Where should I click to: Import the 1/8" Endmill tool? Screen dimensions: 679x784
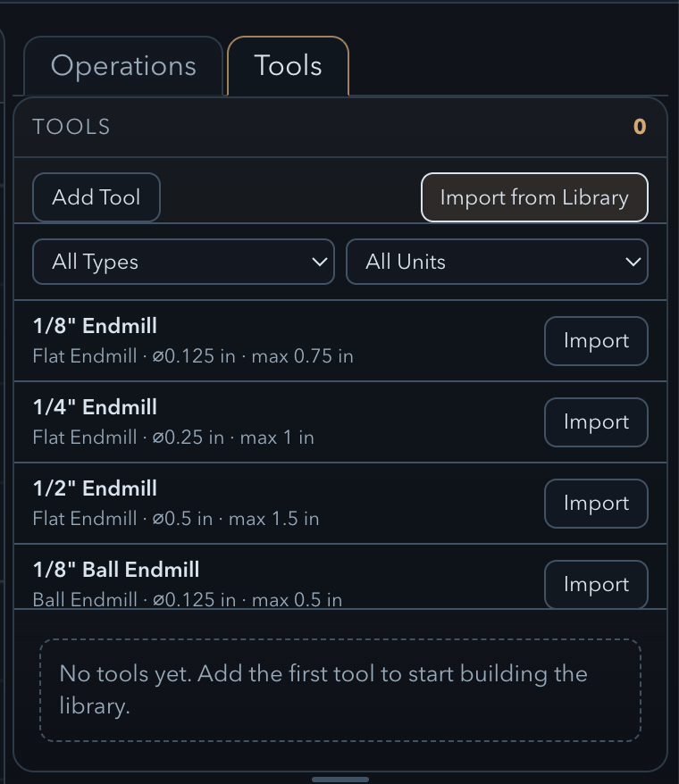pos(596,341)
